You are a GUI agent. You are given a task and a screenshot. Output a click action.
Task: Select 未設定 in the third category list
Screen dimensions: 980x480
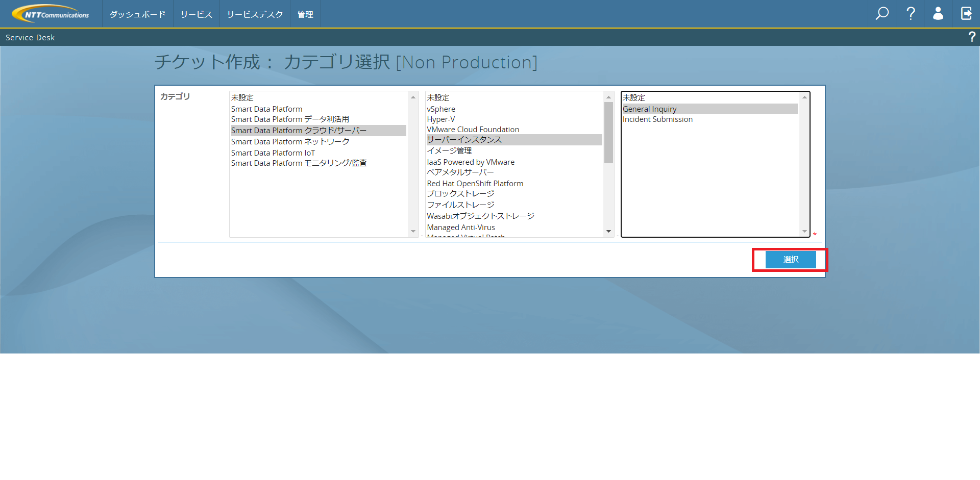click(x=710, y=97)
